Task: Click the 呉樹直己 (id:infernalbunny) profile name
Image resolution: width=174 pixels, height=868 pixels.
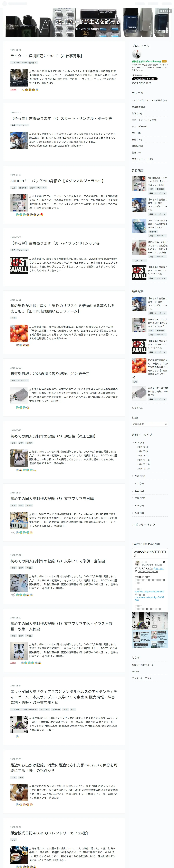Action: (x=146, y=61)
